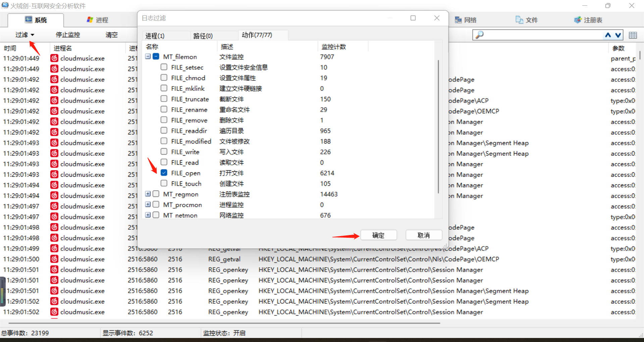Uncheck the FILE_open checkbox
Viewport: 644px width, 342px height.
pyautogui.click(x=164, y=173)
